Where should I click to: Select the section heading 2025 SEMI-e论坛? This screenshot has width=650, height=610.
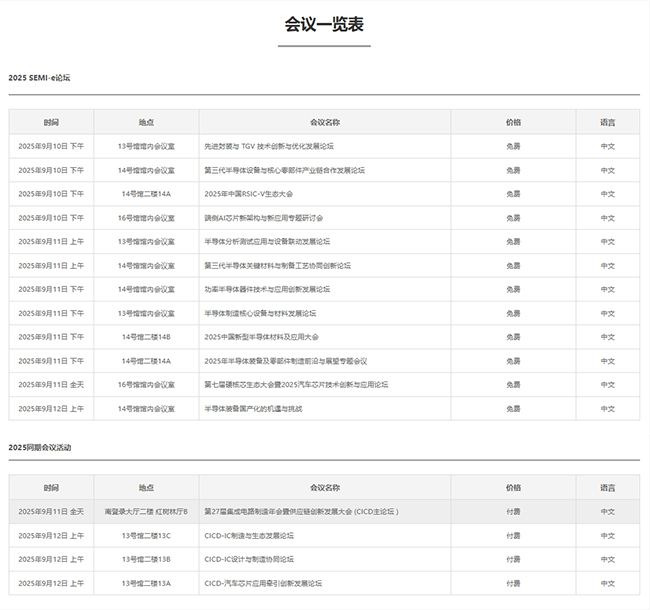coord(39,78)
